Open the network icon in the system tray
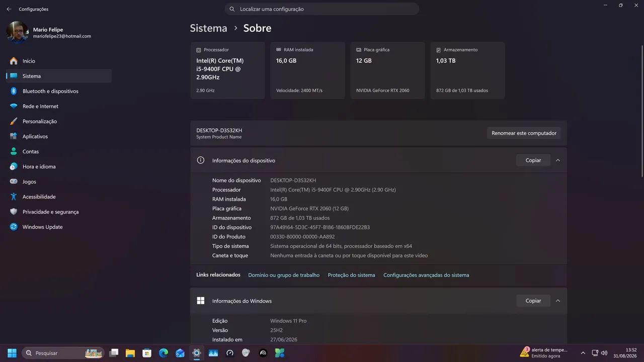 [595, 353]
